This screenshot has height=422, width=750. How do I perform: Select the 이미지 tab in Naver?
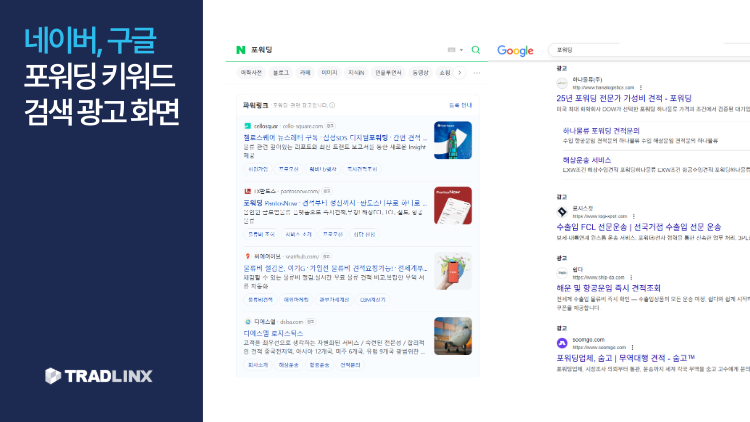tap(329, 73)
